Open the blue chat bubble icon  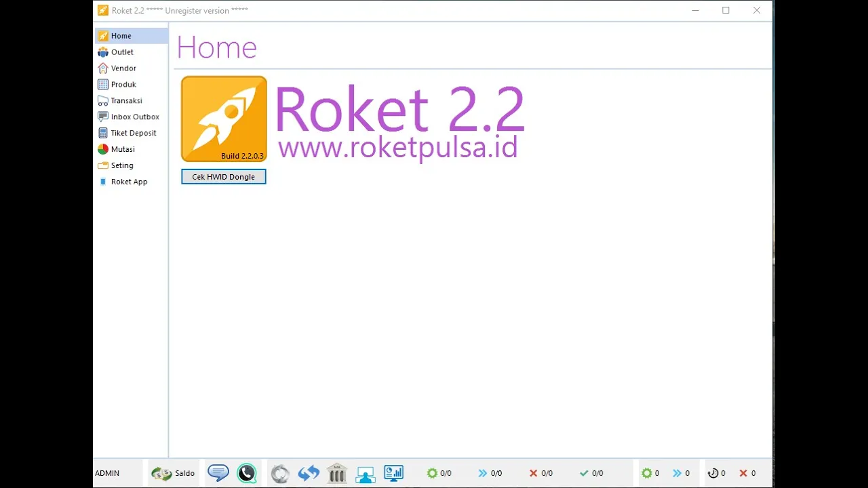[x=218, y=472]
